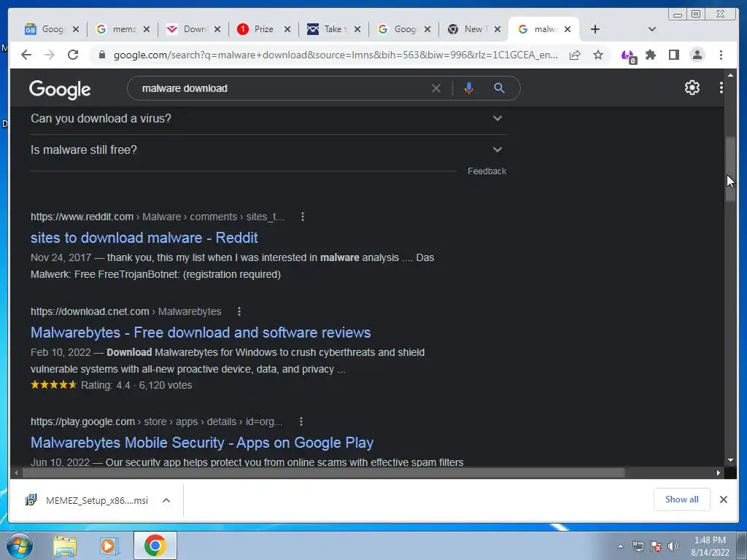747x560 pixels.
Task: Click the scroll down arrow of page
Action: click(x=730, y=460)
